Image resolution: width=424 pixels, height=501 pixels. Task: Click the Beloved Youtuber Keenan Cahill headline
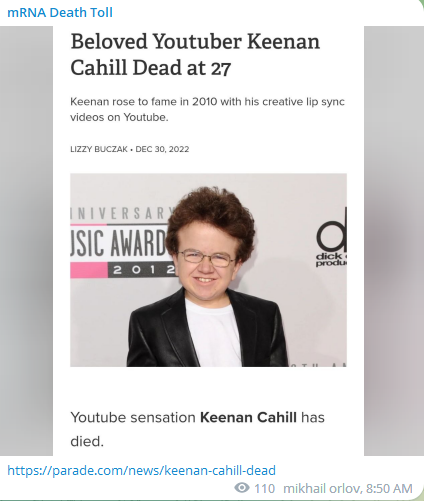pyautogui.click(x=195, y=54)
